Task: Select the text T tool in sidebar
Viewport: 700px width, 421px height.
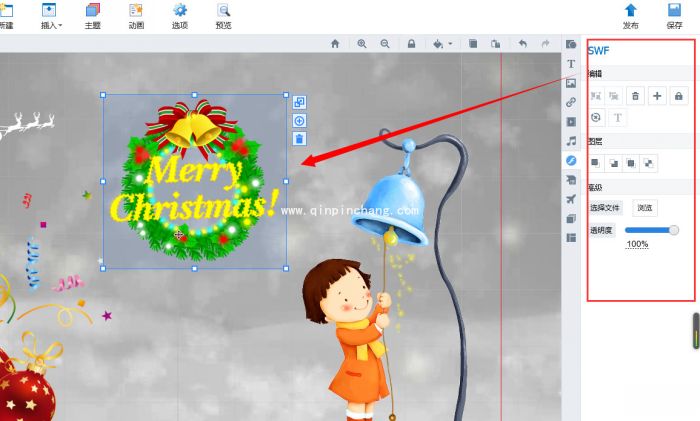Action: [571, 64]
